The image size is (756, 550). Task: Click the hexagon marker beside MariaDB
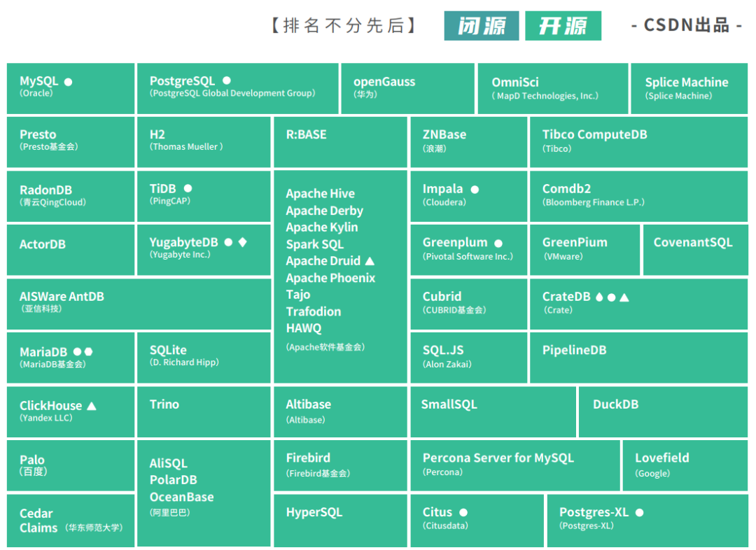point(88,352)
